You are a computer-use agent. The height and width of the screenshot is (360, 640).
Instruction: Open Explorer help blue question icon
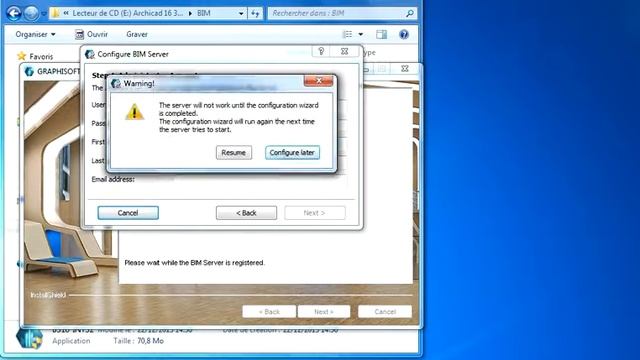(404, 34)
